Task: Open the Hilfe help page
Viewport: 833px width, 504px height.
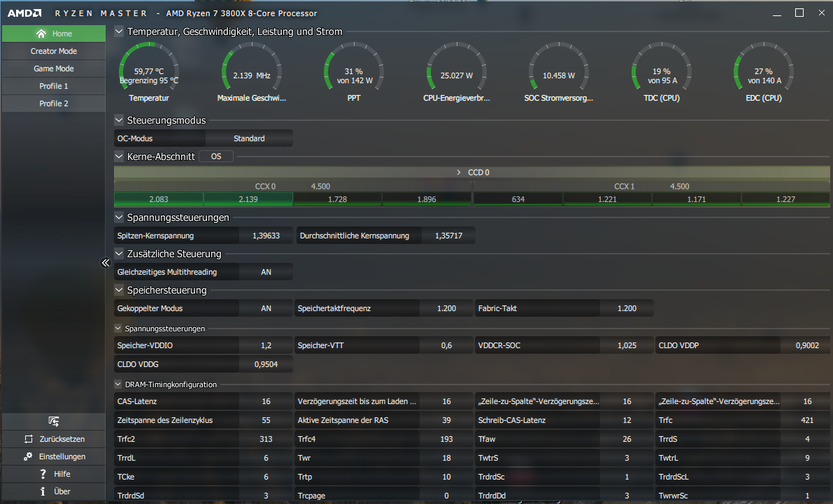Action: tap(54, 474)
